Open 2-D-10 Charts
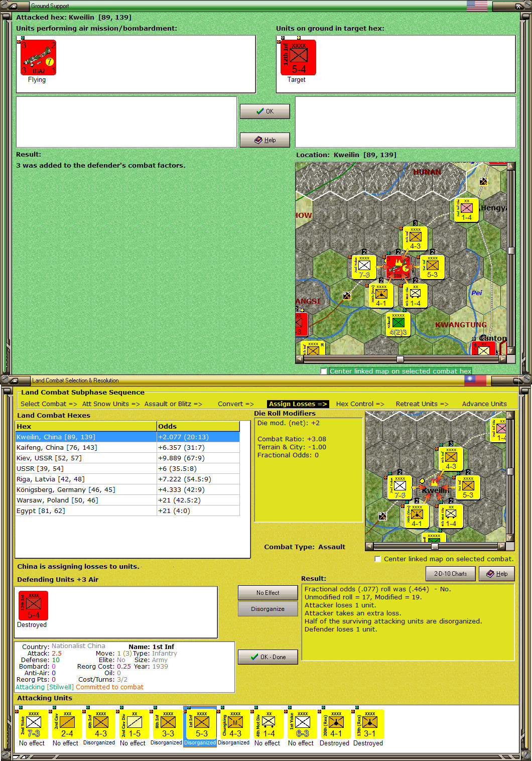The image size is (532, 761). coord(451,574)
